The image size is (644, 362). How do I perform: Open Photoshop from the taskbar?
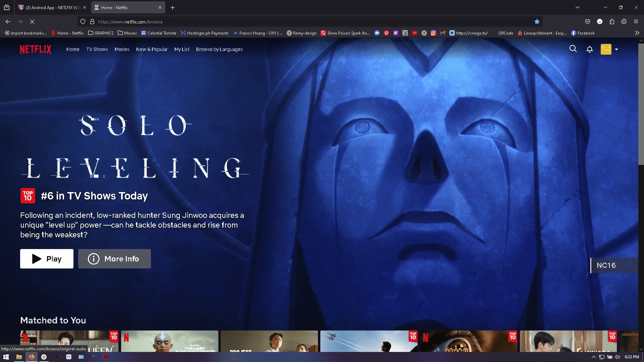tap(69, 357)
